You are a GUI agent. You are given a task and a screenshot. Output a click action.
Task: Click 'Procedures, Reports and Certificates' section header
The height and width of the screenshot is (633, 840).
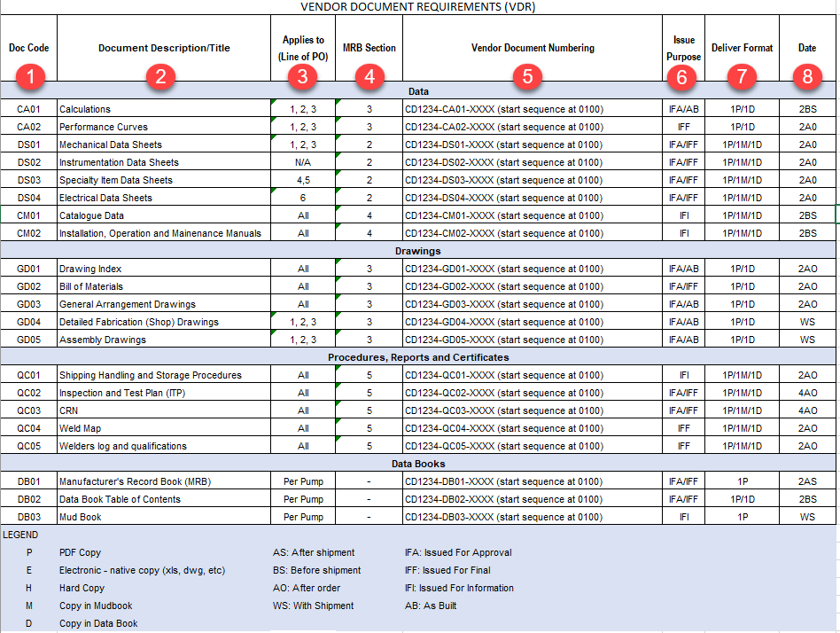(418, 357)
